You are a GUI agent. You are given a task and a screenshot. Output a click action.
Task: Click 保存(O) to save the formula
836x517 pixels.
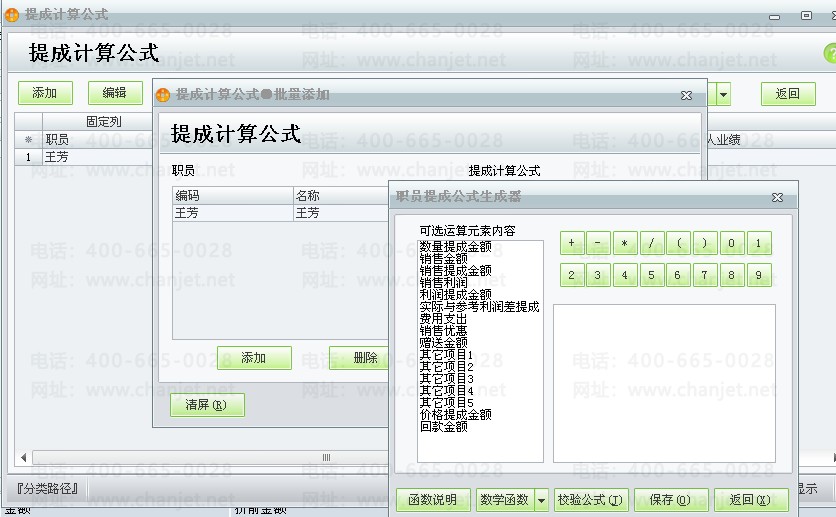(x=669, y=500)
